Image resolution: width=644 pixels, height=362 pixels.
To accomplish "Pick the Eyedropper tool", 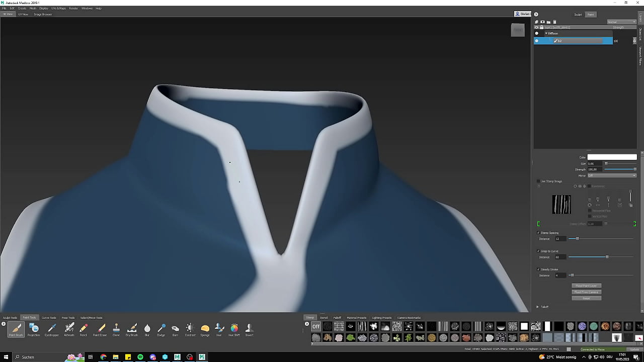I will [x=52, y=329].
